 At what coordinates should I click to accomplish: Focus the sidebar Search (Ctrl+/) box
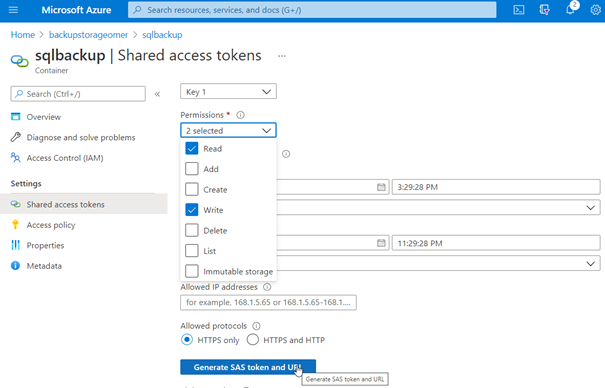click(78, 94)
